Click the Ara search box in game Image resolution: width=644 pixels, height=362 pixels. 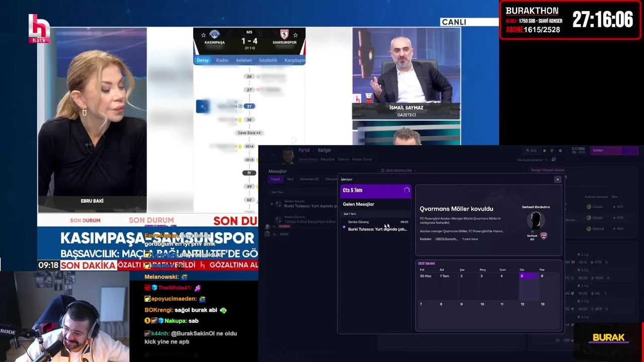pos(531,150)
